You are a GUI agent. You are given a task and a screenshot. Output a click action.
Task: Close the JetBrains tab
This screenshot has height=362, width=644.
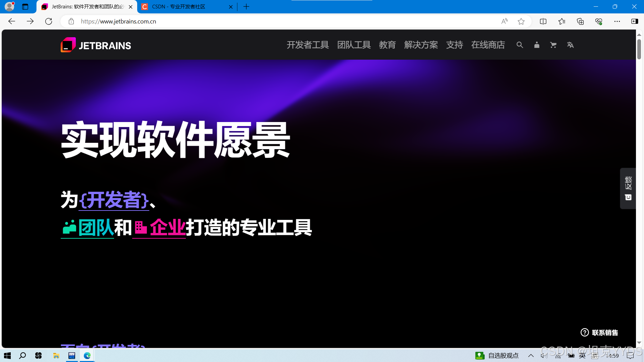point(130,7)
